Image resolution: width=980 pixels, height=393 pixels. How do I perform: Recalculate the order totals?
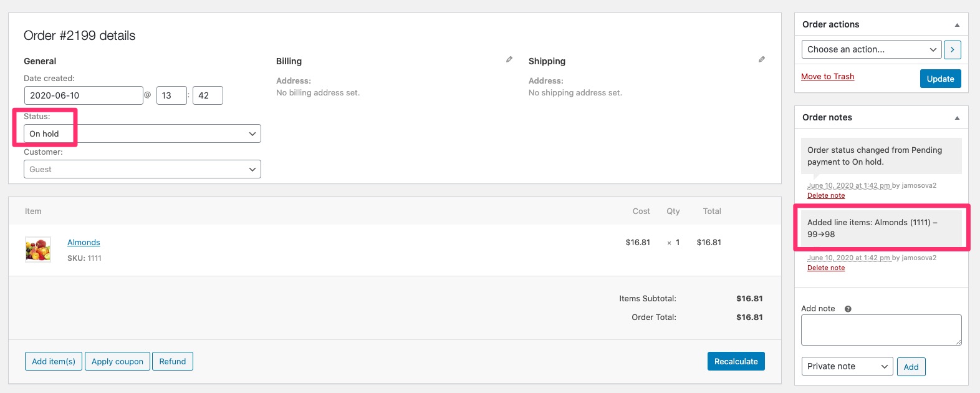point(736,361)
